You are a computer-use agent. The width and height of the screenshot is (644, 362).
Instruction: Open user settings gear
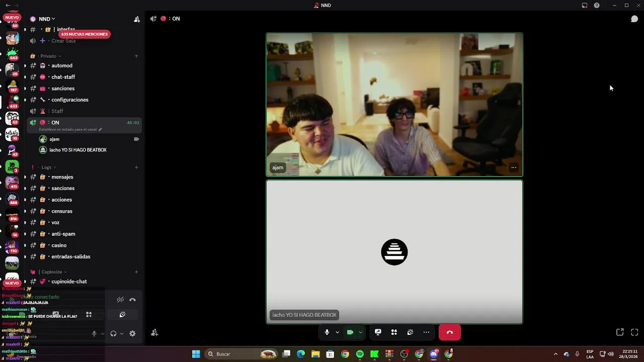(132, 333)
